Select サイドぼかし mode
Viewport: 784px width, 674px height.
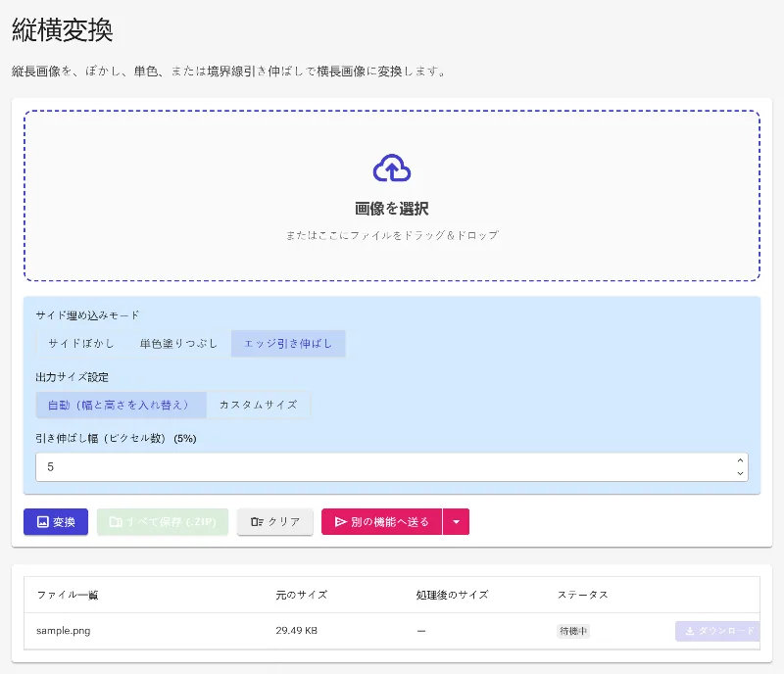(x=81, y=344)
